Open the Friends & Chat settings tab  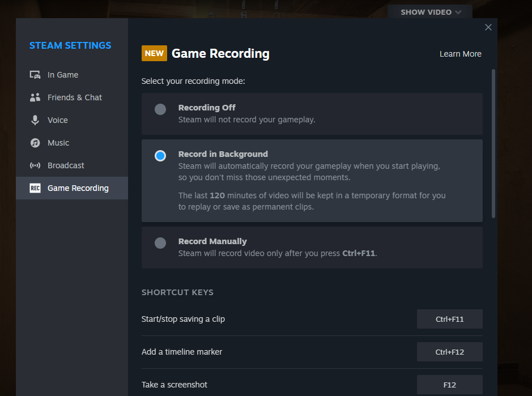72,97
